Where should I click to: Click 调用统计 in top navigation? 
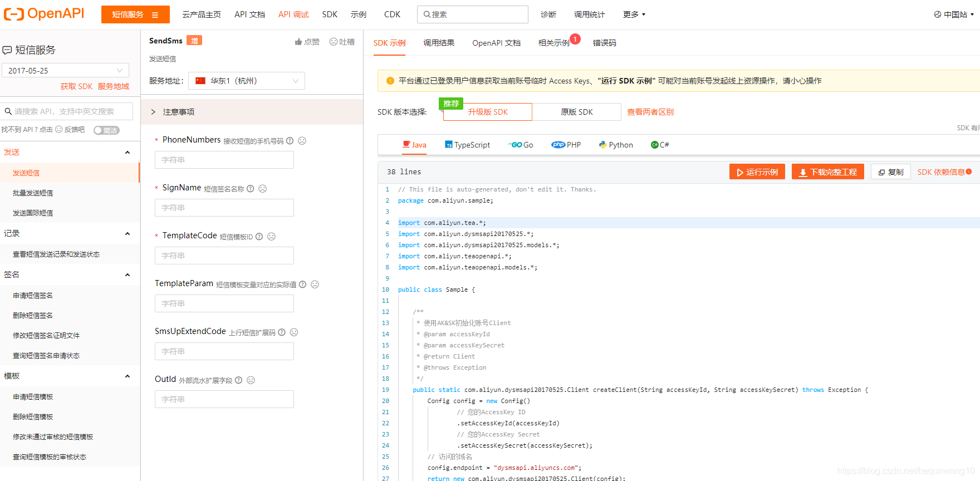(590, 14)
